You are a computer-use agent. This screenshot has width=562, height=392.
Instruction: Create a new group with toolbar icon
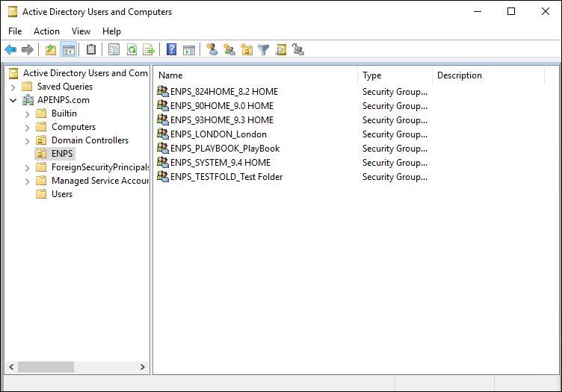[x=229, y=49]
